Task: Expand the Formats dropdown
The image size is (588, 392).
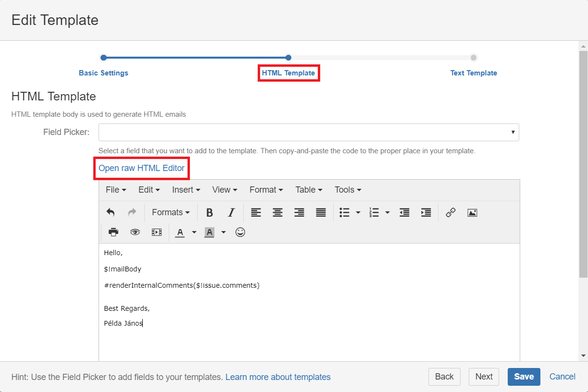Action: pos(171,212)
